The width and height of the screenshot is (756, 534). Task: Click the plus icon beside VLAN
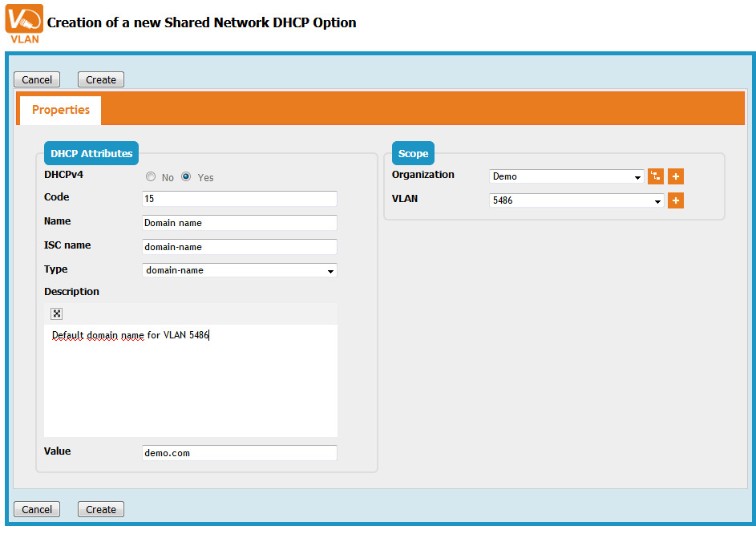click(x=676, y=200)
